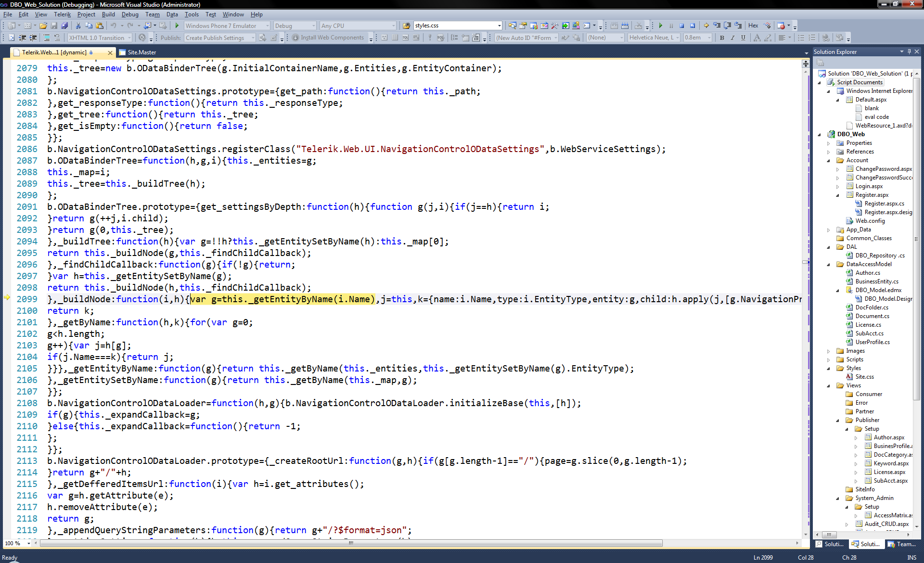Image resolution: width=924 pixels, height=563 pixels.
Task: Switch to the Site.Master tab
Action: click(x=141, y=52)
